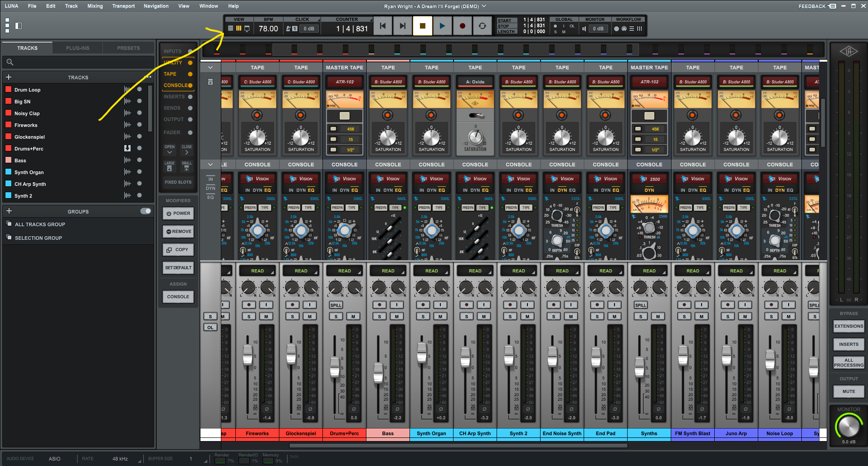
Task: Collapse the CONSOLE row with its chevron
Action: pyautogui.click(x=210, y=165)
